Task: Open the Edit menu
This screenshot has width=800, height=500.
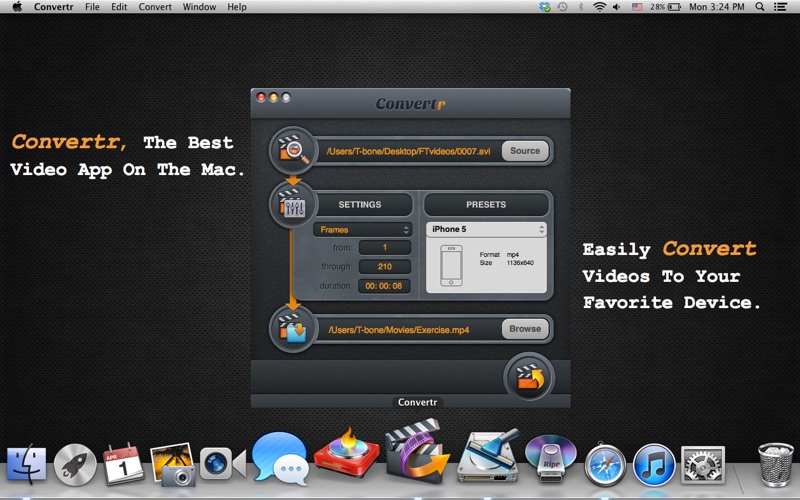Action: coord(119,7)
